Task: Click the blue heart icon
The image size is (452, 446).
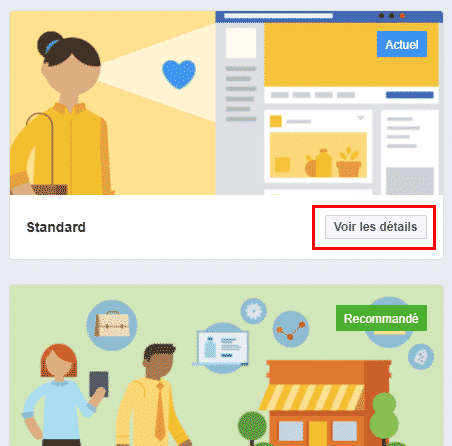Action: 179,74
